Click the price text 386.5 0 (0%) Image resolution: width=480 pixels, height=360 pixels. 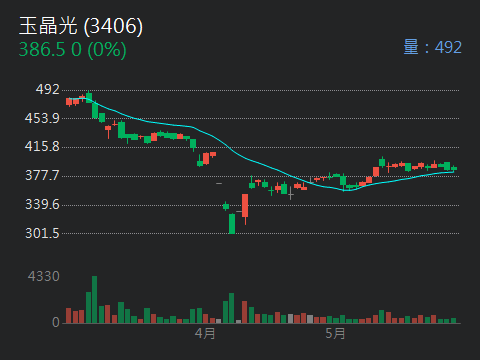pos(73,50)
